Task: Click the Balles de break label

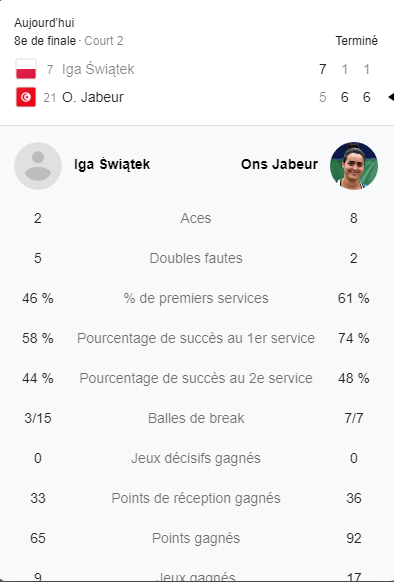Action: pyautogui.click(x=196, y=418)
